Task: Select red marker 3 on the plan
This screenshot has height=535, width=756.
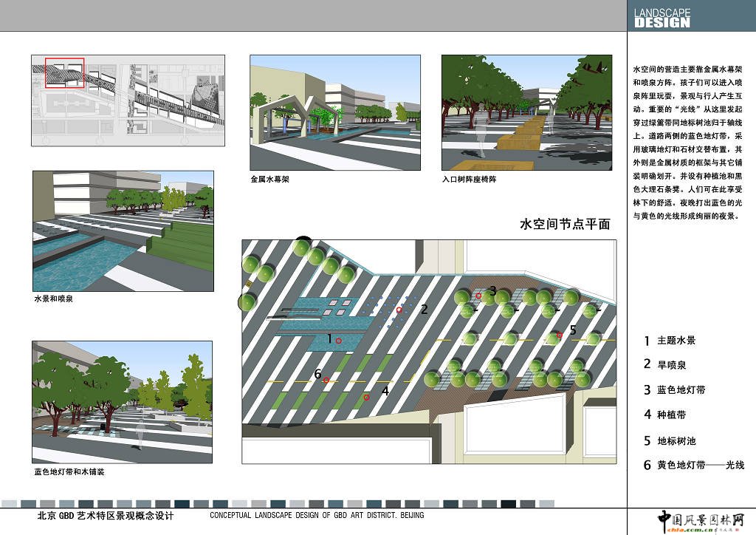Action: pos(478,296)
